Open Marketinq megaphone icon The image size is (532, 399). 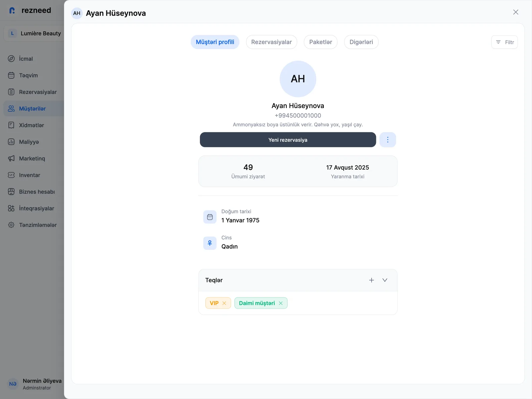[11, 158]
